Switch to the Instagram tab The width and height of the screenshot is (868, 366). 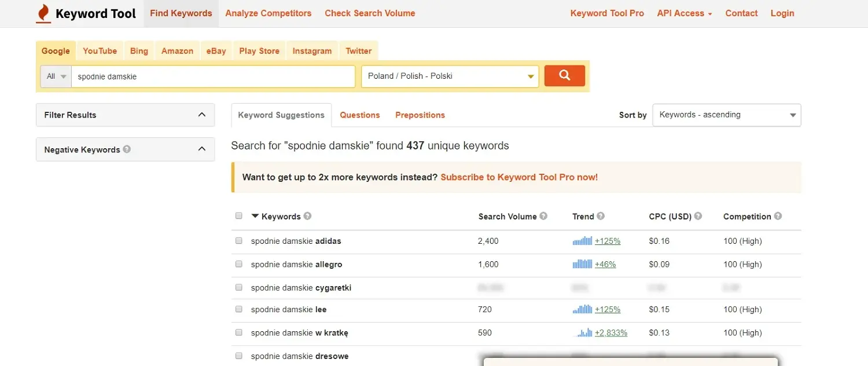[x=312, y=50]
